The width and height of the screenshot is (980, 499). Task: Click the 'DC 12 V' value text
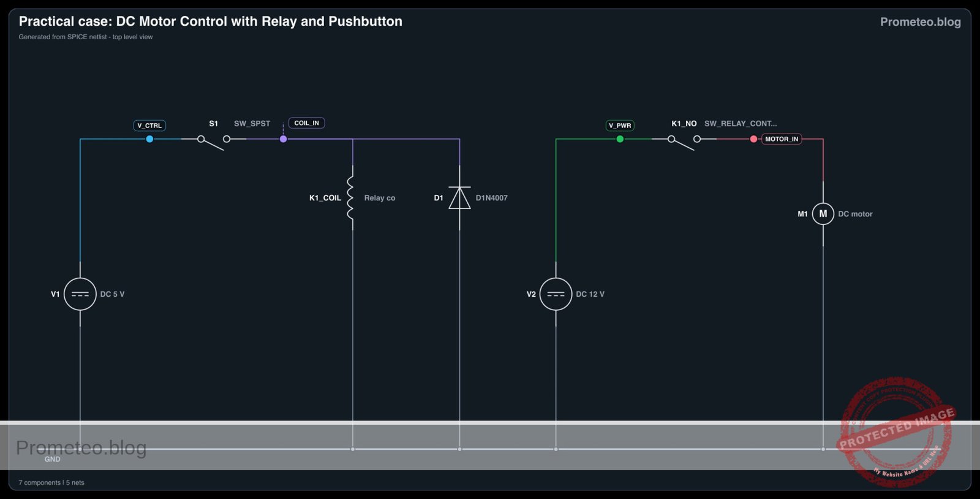[x=590, y=294]
